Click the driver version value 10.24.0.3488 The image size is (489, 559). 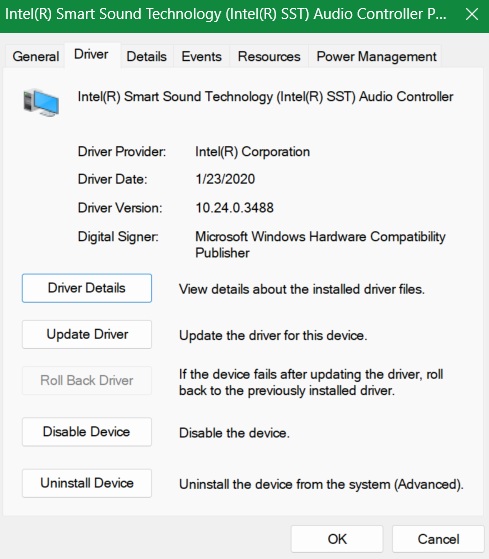[234, 208]
